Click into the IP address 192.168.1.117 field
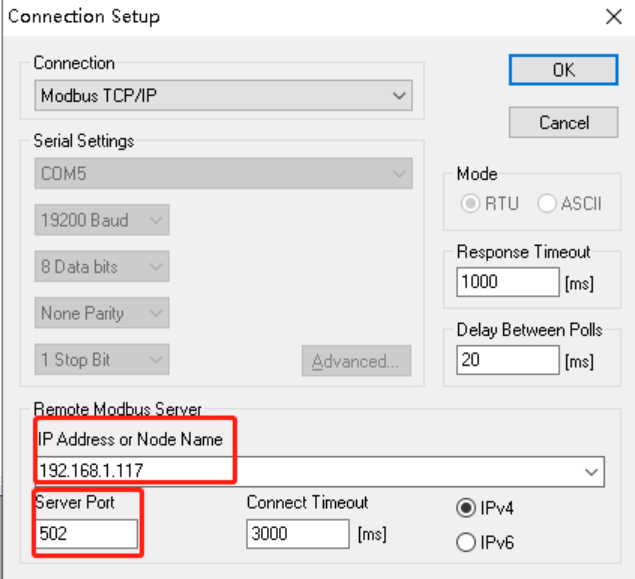Viewport: 635px width, 579px height. (308, 472)
